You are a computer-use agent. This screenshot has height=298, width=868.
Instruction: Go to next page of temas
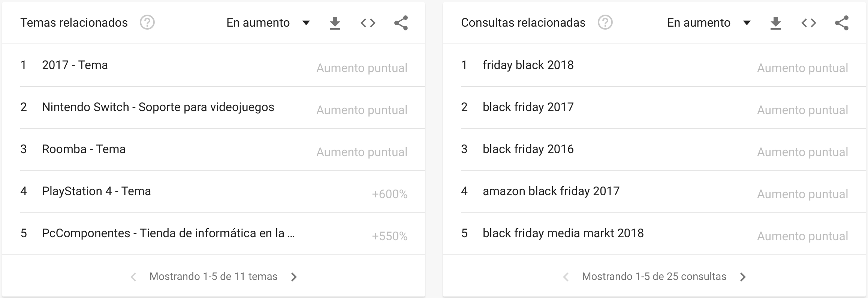click(294, 277)
